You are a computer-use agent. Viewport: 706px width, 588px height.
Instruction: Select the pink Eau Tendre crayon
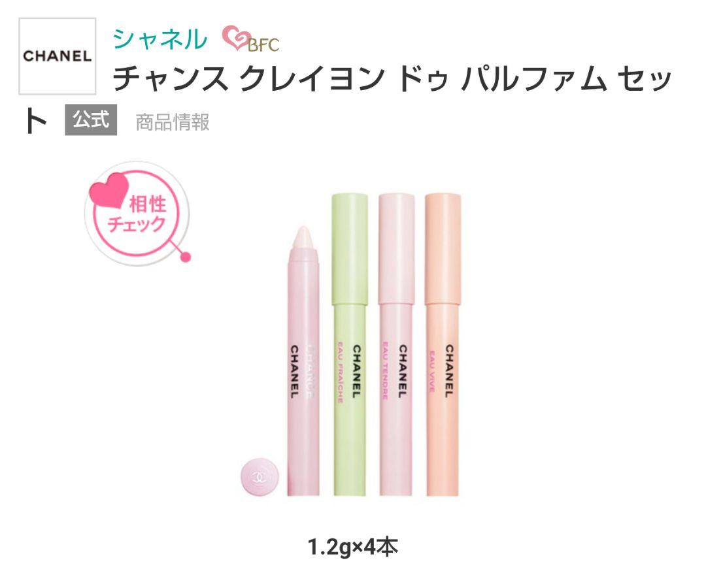click(396, 344)
